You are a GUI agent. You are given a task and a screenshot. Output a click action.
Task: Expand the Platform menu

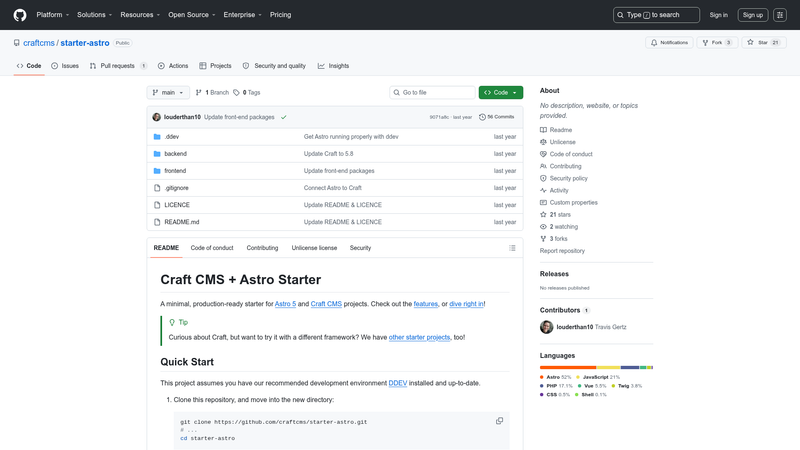53,15
